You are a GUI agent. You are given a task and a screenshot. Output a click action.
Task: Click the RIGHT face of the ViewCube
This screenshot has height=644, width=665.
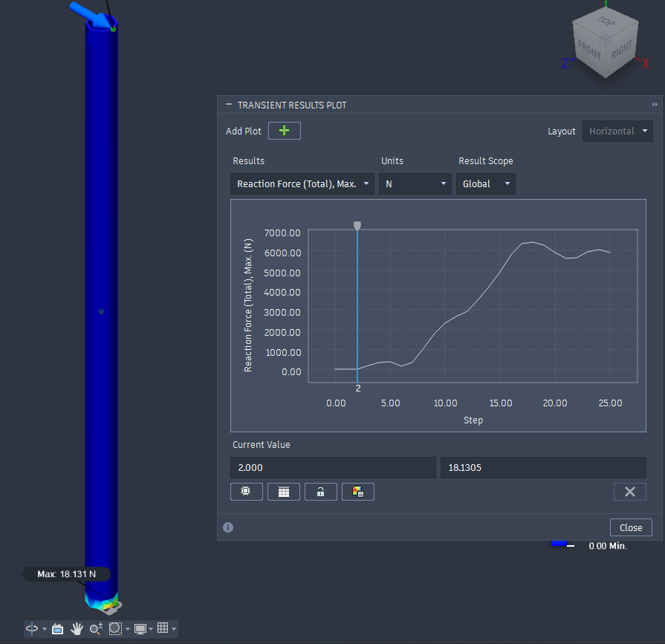621,50
